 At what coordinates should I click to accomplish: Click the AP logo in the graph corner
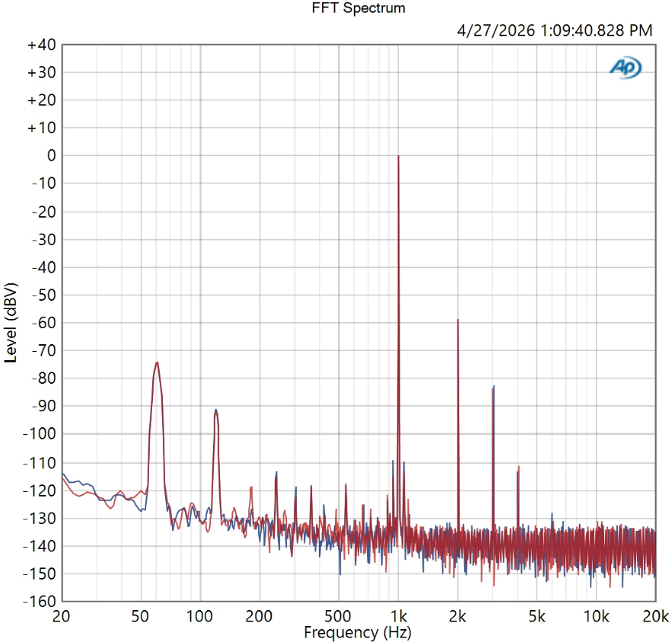coord(626,68)
